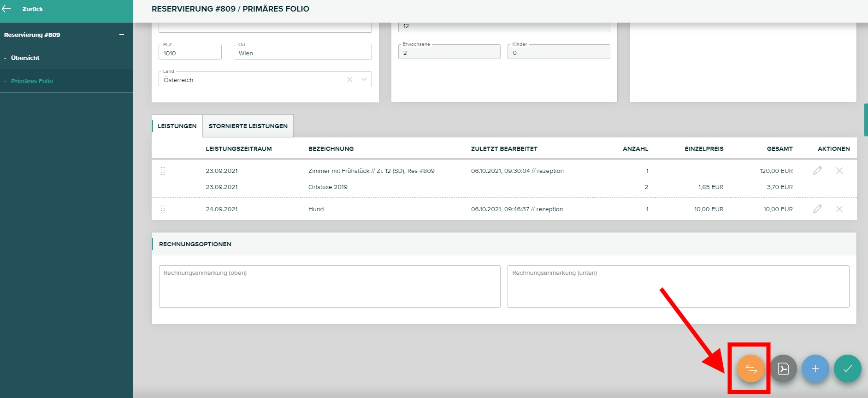Screen dimensions: 868x398
Task: Click the back arrow next to Zurück
Action: pyautogui.click(x=7, y=9)
